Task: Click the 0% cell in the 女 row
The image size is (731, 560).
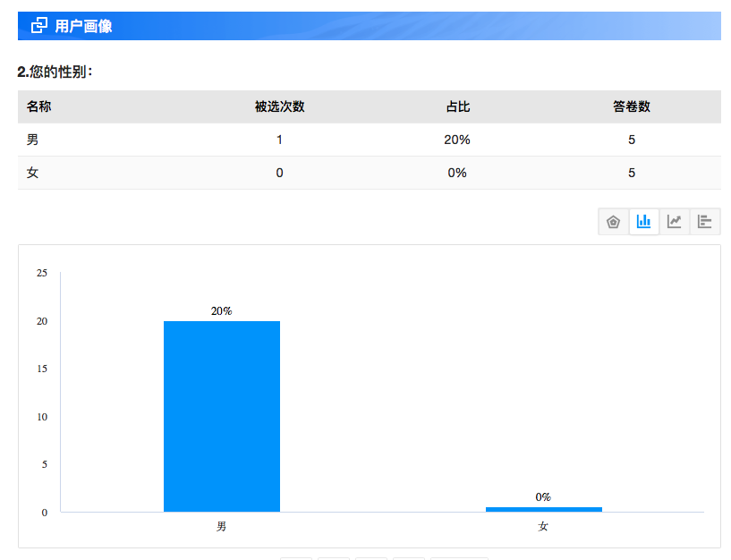Action: tap(457, 173)
